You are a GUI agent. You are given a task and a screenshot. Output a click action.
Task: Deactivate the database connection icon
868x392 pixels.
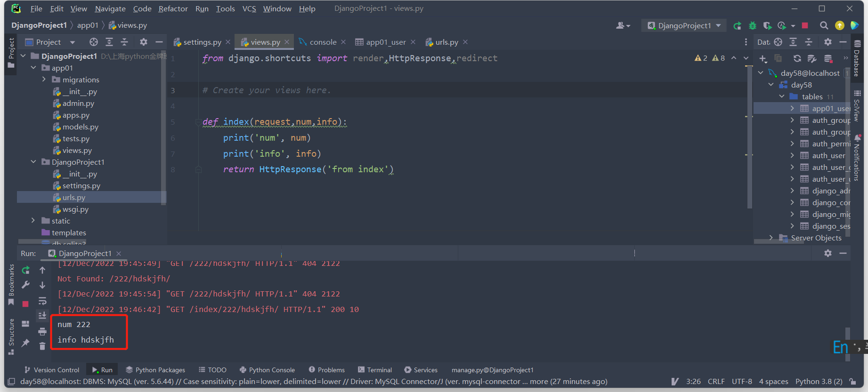pyautogui.click(x=828, y=58)
